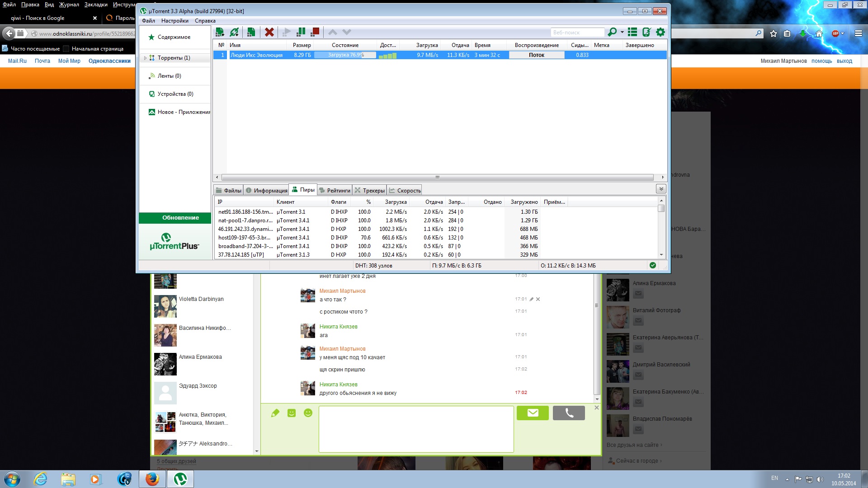The width and height of the screenshot is (868, 488).
Task: Click the Pause torrent icon
Action: pos(301,32)
